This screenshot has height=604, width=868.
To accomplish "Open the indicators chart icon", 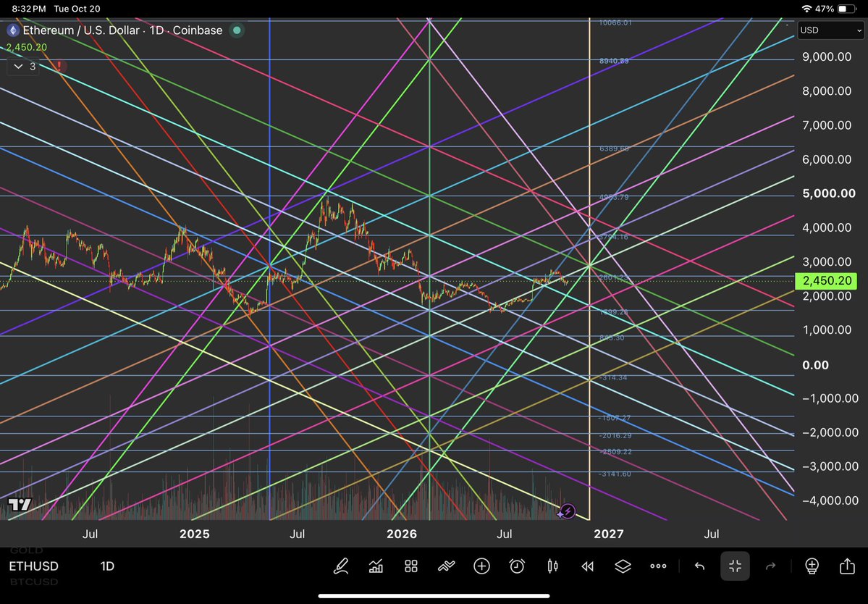I will pyautogui.click(x=376, y=566).
